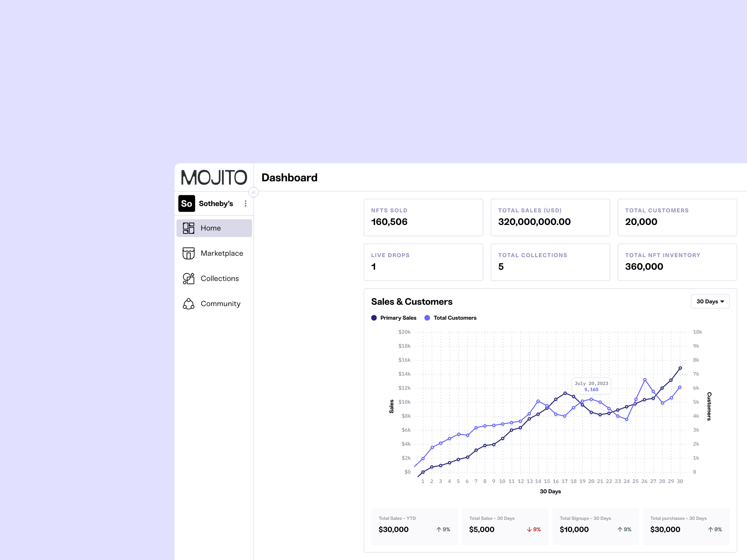Click the Primary Sales dark legend dot
This screenshot has width=747, height=560.
click(374, 318)
